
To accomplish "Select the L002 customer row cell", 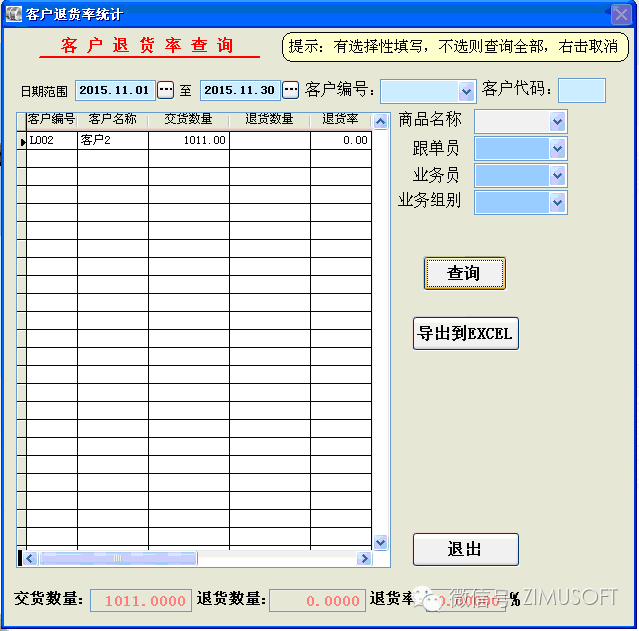I will [51, 141].
